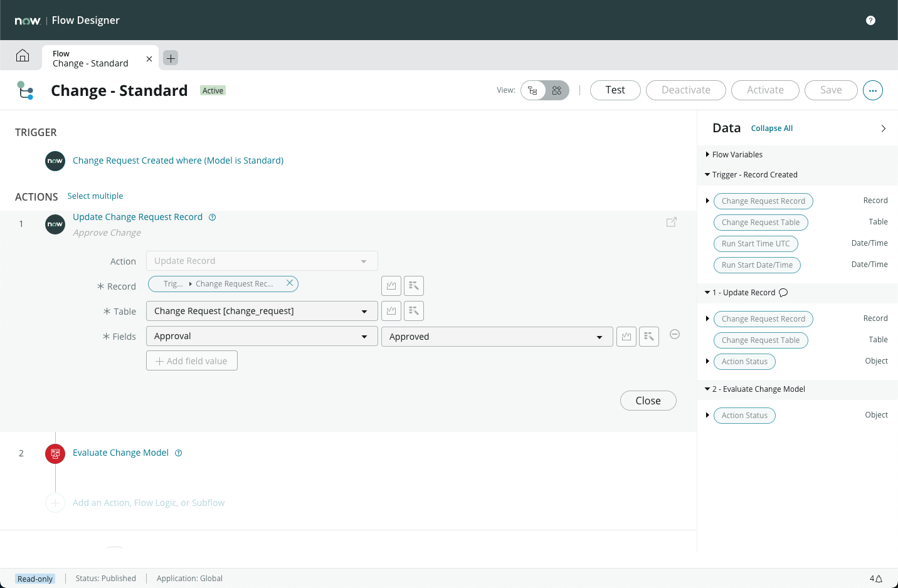Viewport: 898px width, 588px height.
Task: Switch to diagram view toggle
Action: pos(557,90)
